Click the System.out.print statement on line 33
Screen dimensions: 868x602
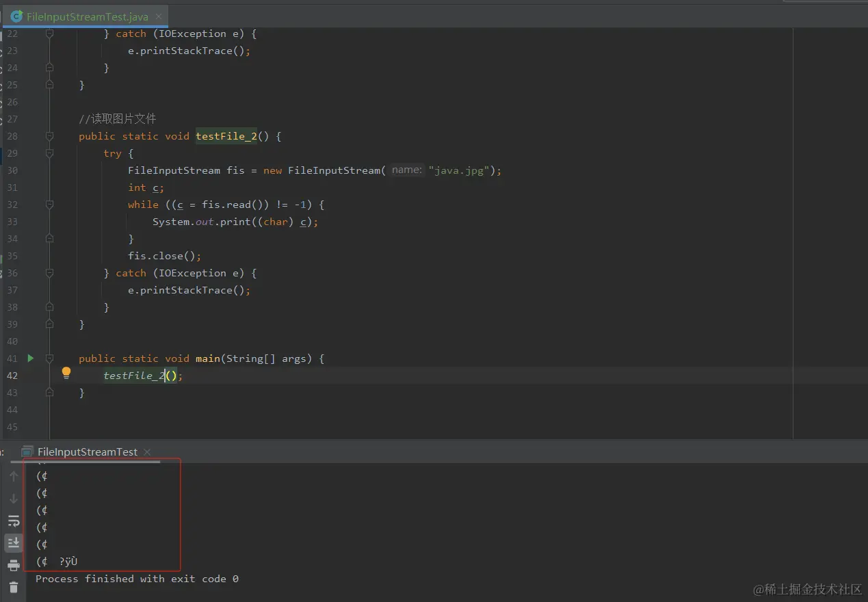click(236, 222)
